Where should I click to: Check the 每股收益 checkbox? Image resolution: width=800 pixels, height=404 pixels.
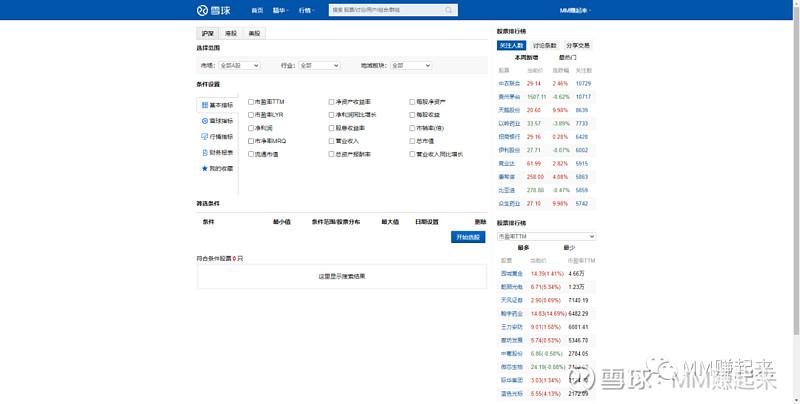click(x=412, y=115)
